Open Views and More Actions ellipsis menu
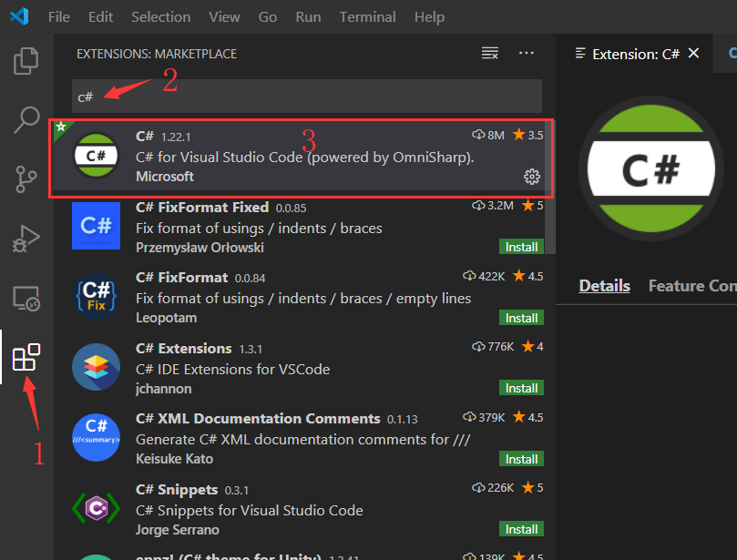 [526, 53]
